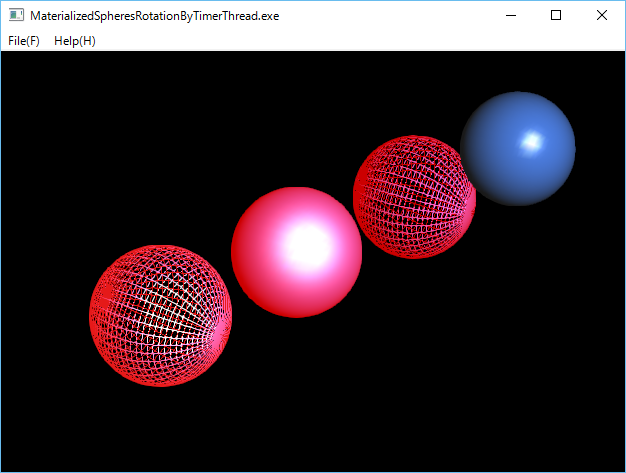Click the smaller wireframe sphere beside the blue sphere
The image size is (626, 473).
[x=414, y=197]
